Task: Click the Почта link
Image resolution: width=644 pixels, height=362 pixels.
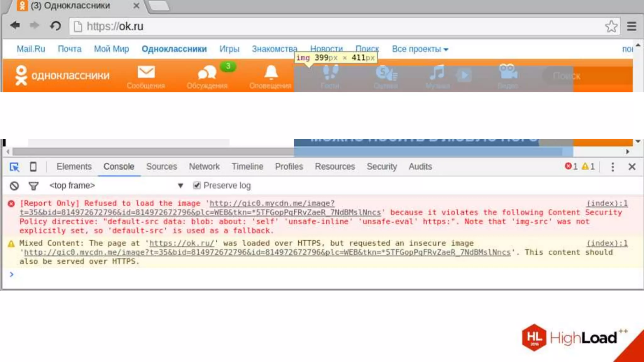Action: 69,49
